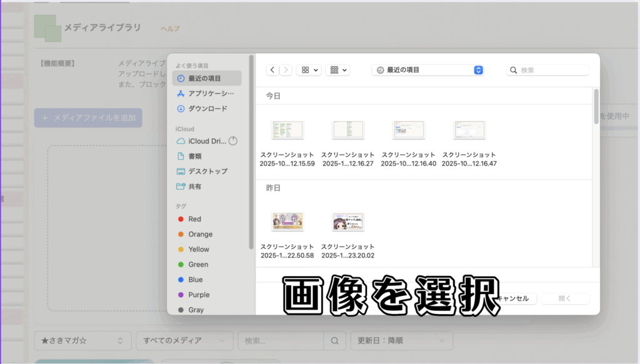Image resolution: width=640 pixels, height=364 pixels.
Task: Click the back navigation arrow in file dialog
Action: point(272,70)
